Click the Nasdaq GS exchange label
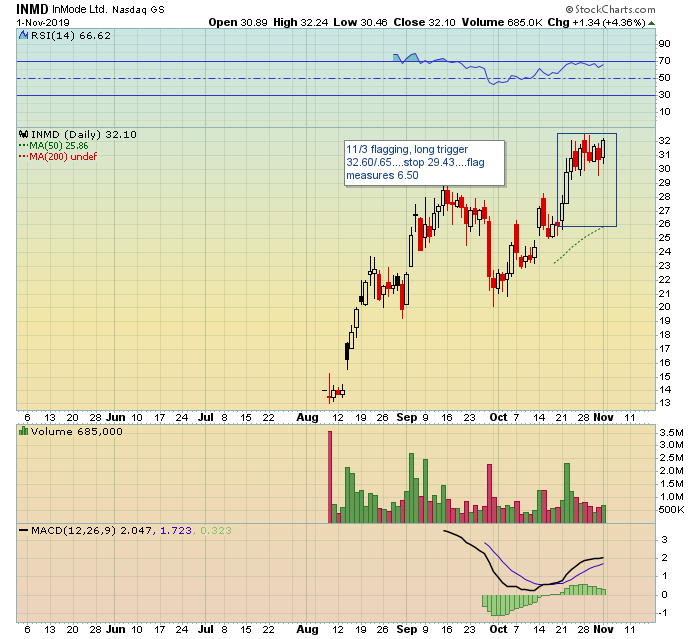 [138, 9]
